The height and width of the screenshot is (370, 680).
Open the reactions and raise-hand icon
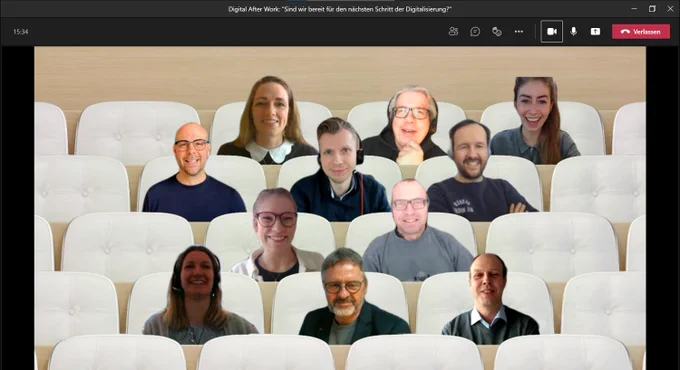click(x=497, y=31)
